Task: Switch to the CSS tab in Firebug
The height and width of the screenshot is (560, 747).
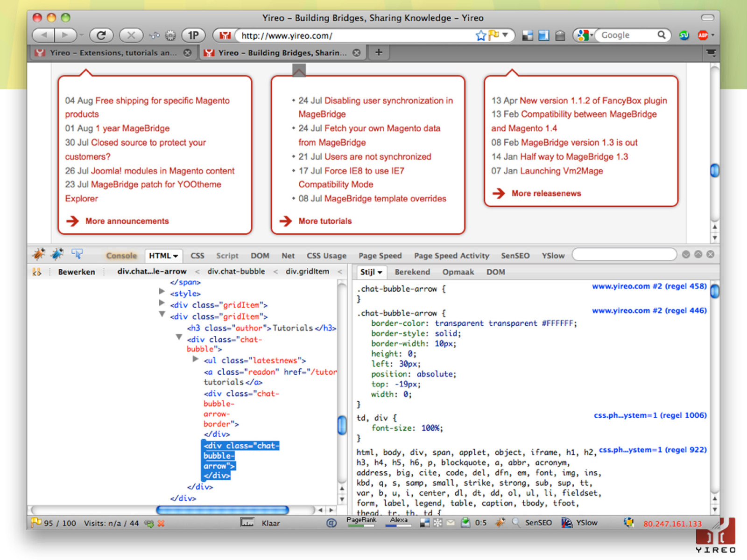Action: pyautogui.click(x=197, y=256)
